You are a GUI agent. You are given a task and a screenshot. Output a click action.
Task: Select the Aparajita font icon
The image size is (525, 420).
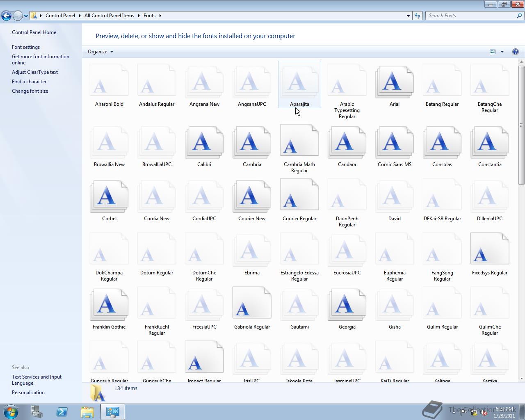click(299, 82)
